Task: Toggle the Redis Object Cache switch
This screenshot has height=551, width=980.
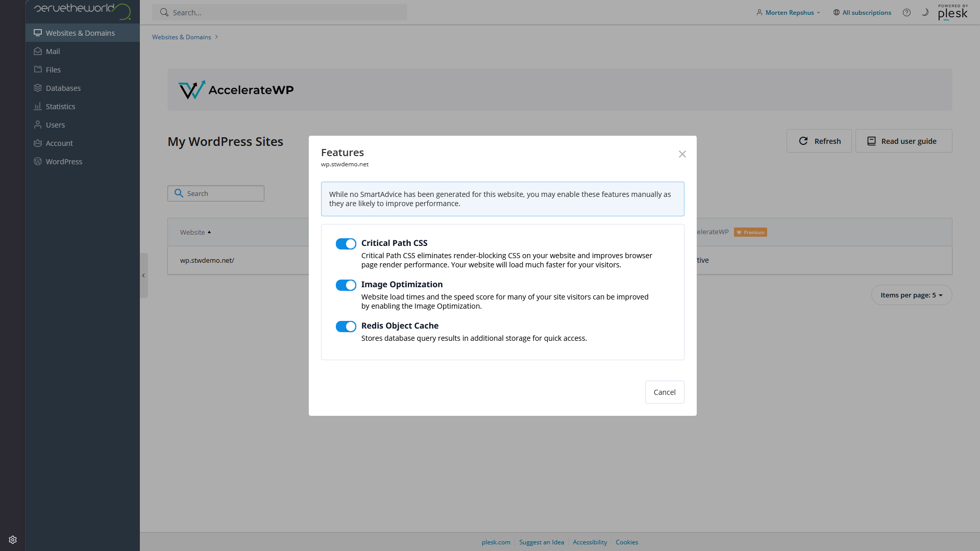Action: click(346, 327)
